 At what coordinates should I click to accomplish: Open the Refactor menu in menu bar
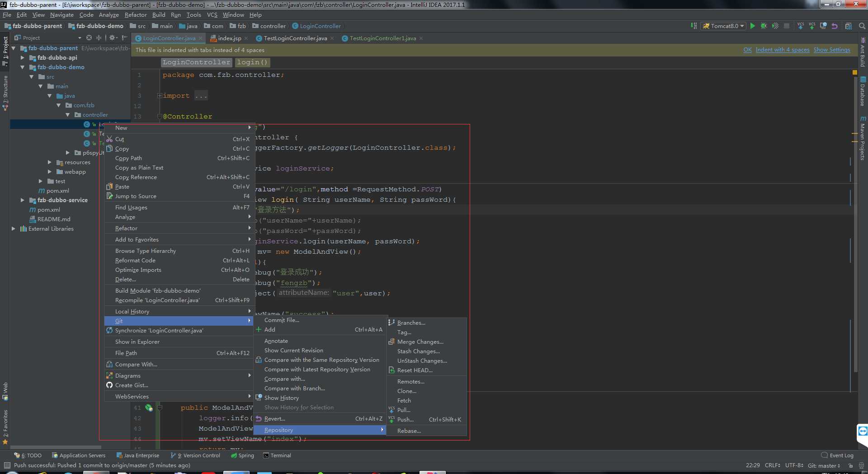[136, 15]
